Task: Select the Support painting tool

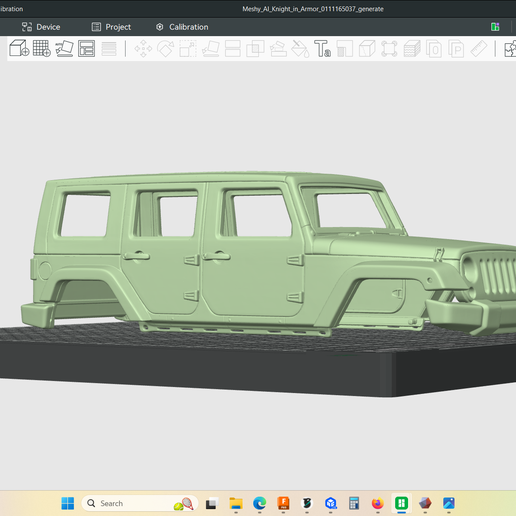Action: coord(278,49)
